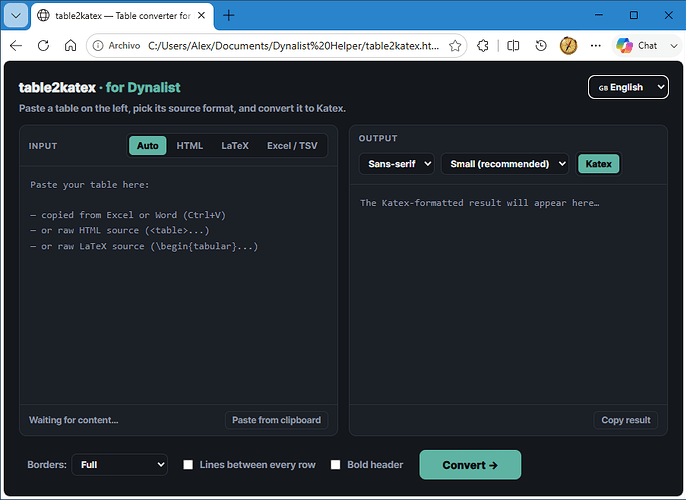Click the Convert button

click(470, 465)
